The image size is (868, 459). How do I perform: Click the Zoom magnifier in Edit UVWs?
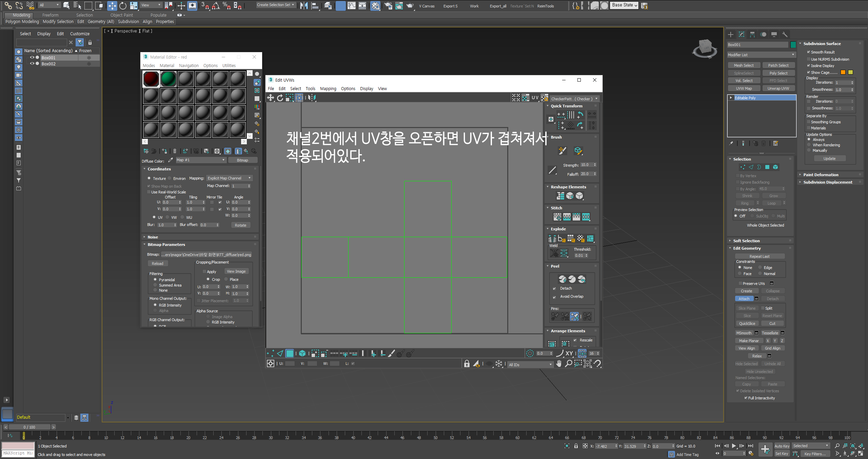coord(569,364)
